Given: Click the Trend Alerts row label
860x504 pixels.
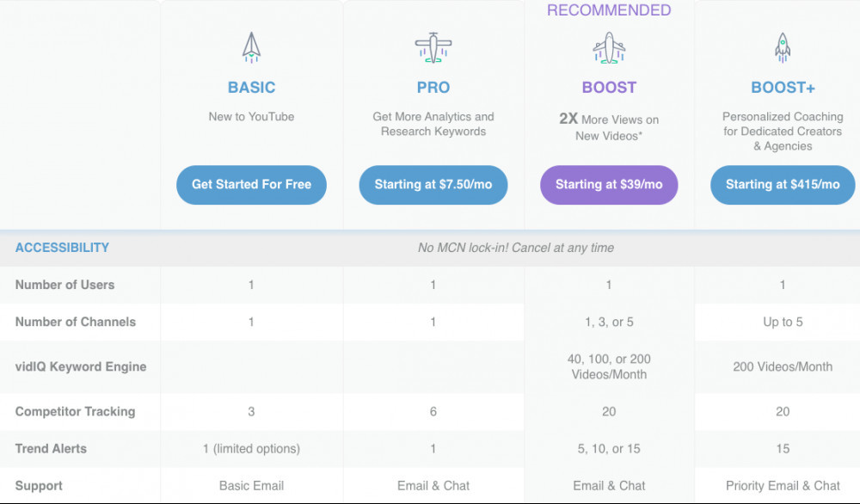Looking at the screenshot, I should [51, 449].
